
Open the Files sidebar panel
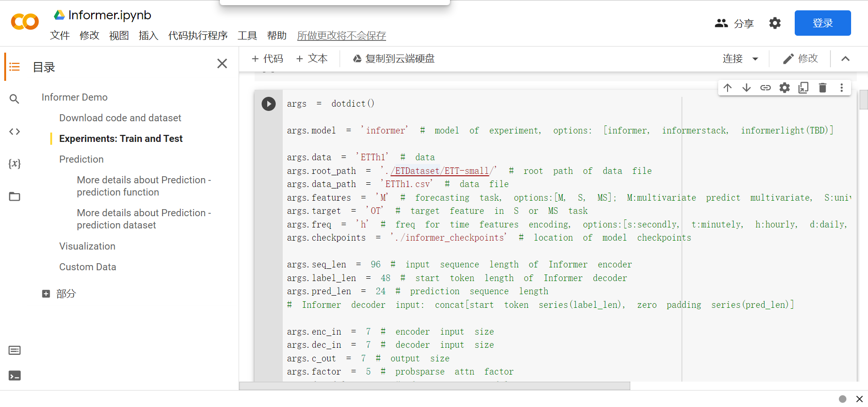pyautogui.click(x=14, y=196)
